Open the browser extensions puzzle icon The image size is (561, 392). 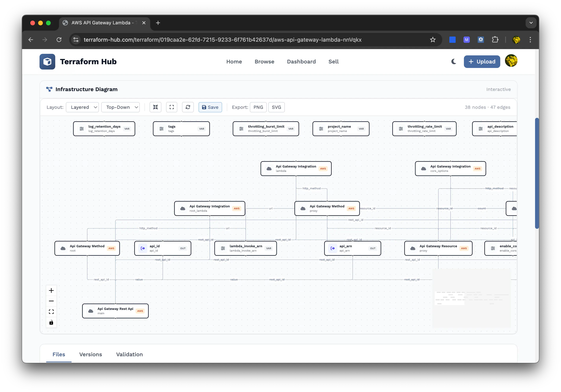[495, 39]
